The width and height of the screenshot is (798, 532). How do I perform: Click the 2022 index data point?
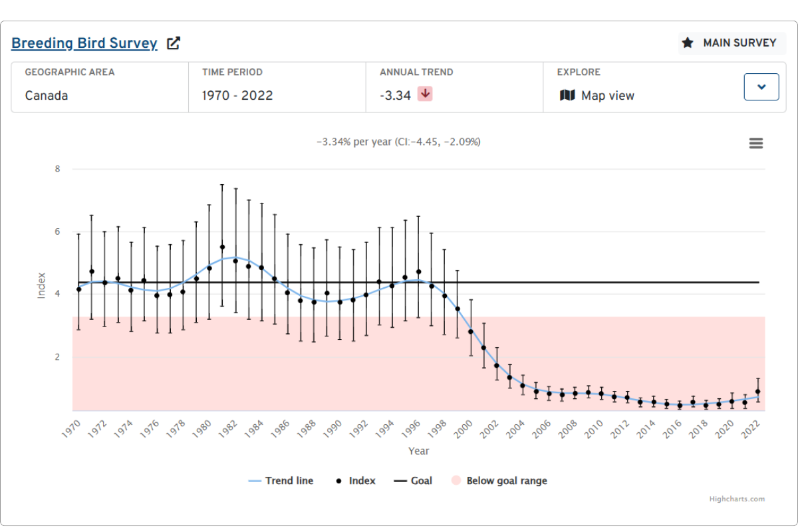(758, 392)
